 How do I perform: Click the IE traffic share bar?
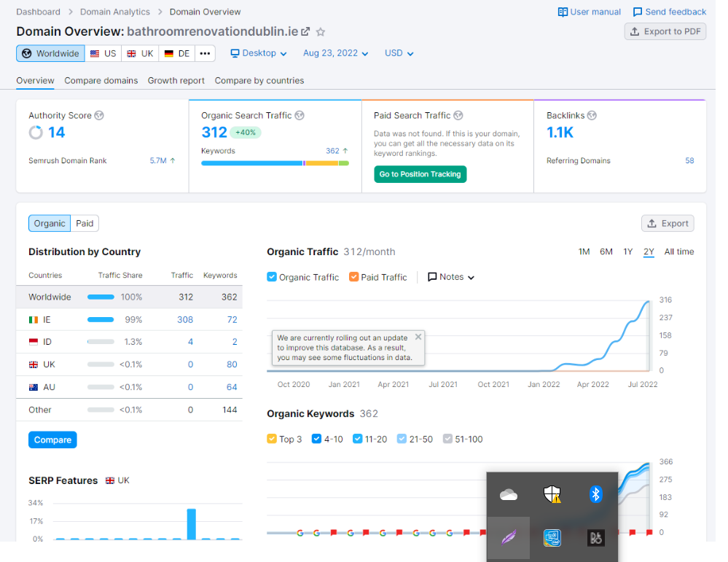pos(101,319)
